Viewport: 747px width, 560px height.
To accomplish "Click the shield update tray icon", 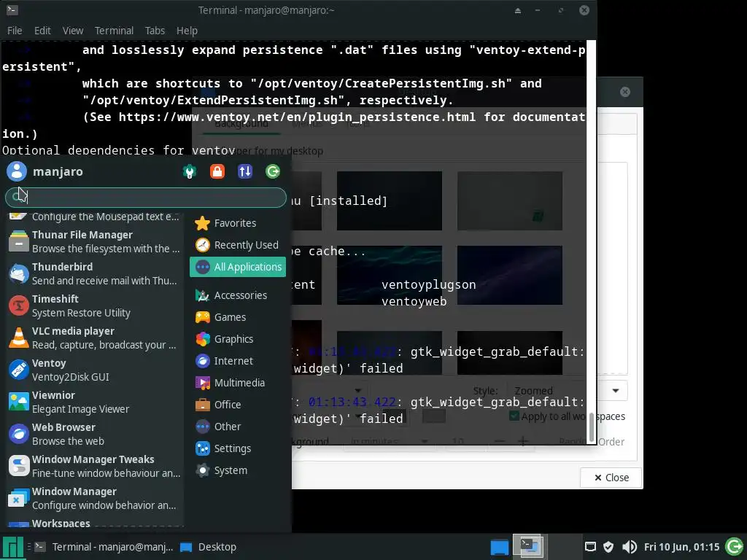I will coord(608,547).
